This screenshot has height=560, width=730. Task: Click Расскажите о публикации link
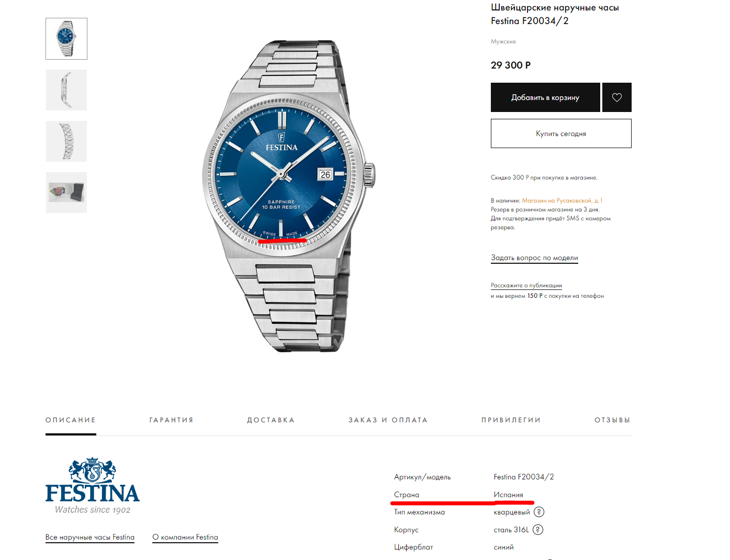pyautogui.click(x=526, y=285)
